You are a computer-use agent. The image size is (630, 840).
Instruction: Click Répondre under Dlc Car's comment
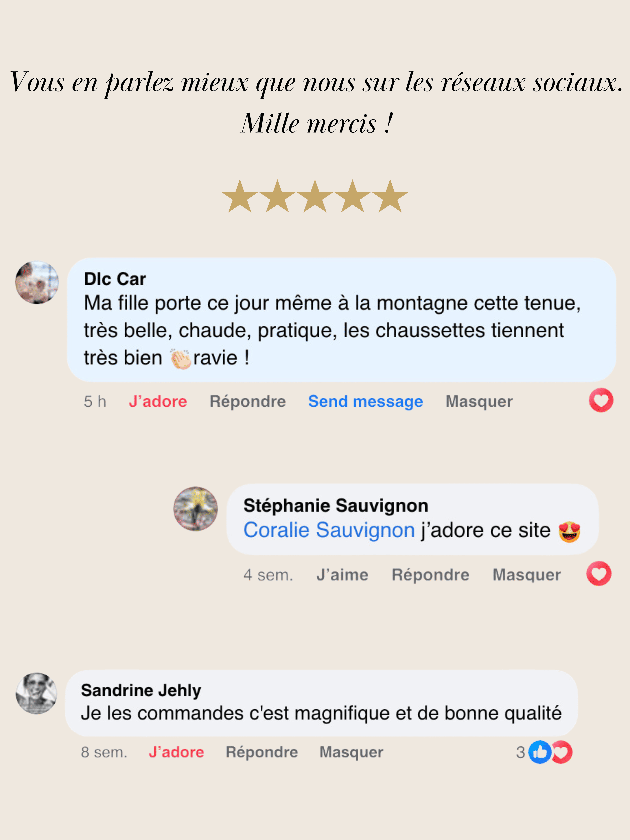coord(247,401)
